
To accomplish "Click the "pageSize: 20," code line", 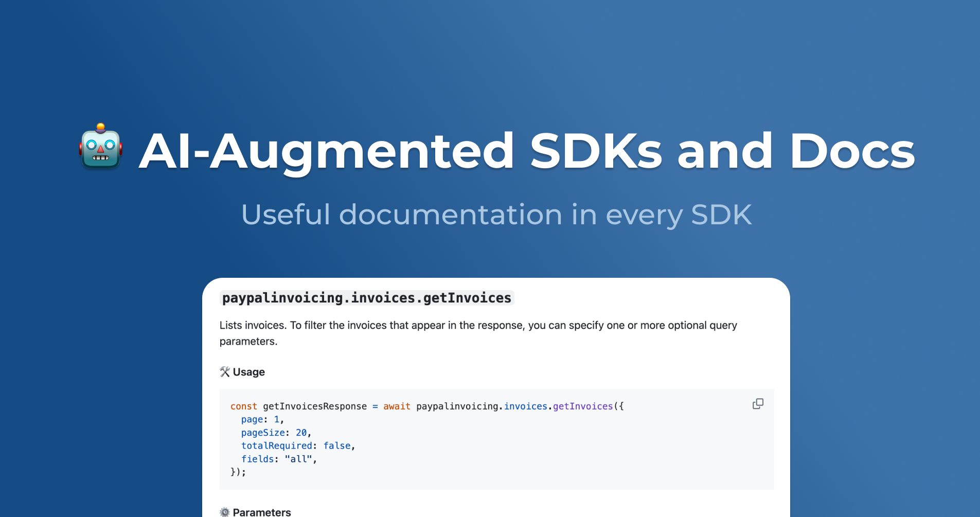I will coord(276,433).
